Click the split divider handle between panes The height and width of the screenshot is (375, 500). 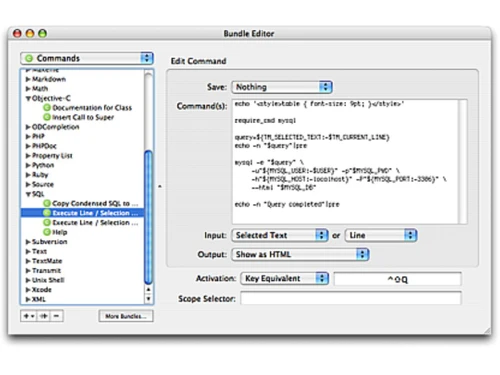pos(160,186)
